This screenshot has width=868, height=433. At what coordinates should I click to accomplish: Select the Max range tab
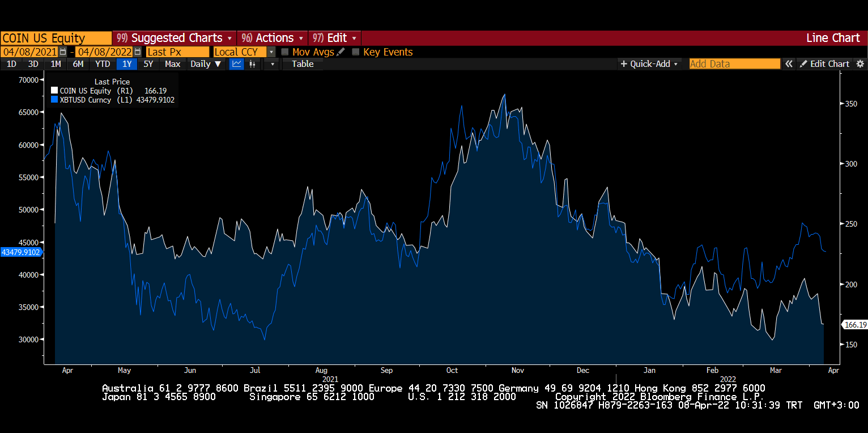click(x=173, y=64)
